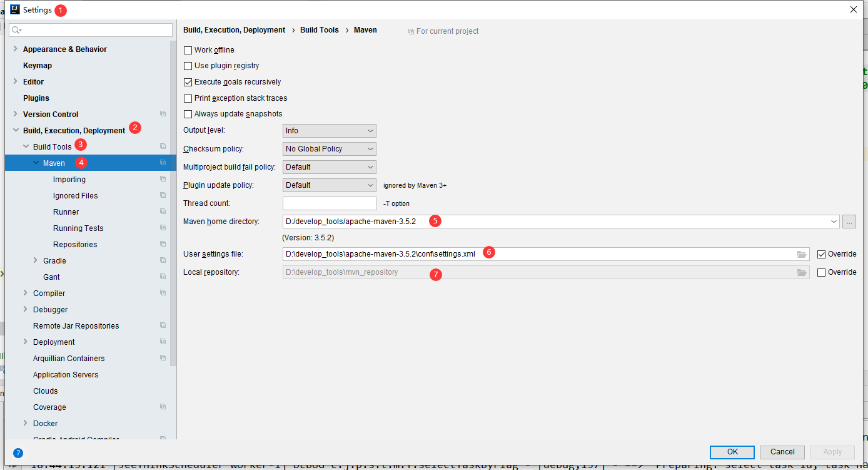
Task: Click the User settings file path field
Action: coord(546,254)
